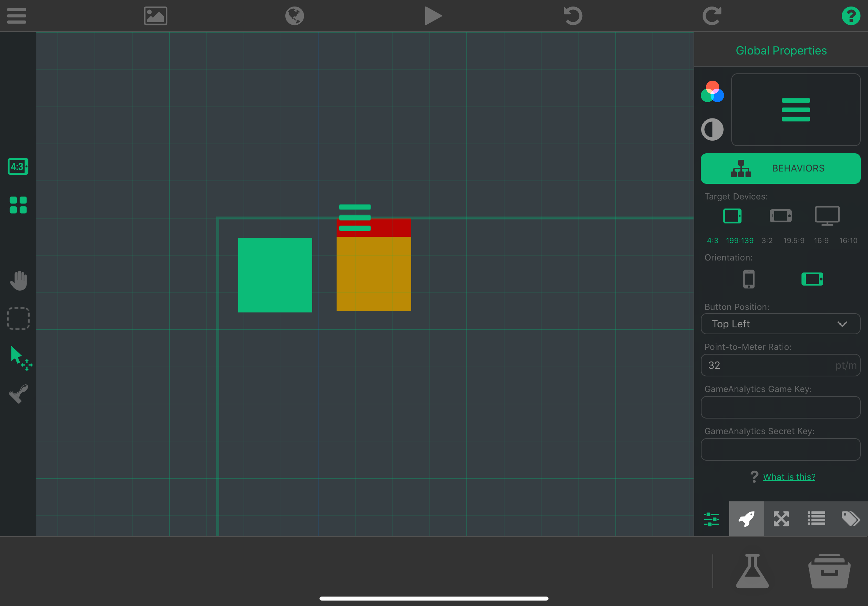The image size is (868, 606).
Task: Toggle the 16:9 aspect ratio
Action: point(821,241)
